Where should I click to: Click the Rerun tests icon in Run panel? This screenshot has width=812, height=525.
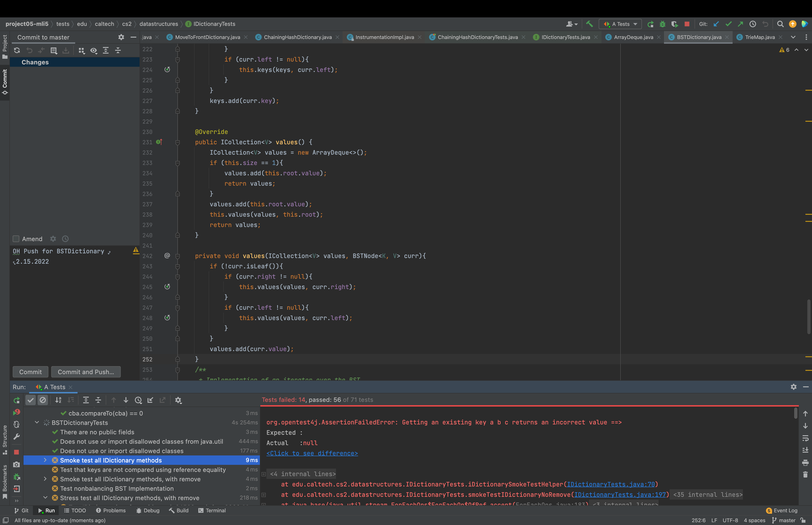point(16,400)
